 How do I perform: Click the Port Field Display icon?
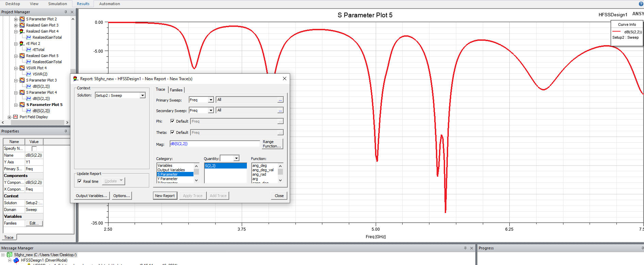[15, 117]
